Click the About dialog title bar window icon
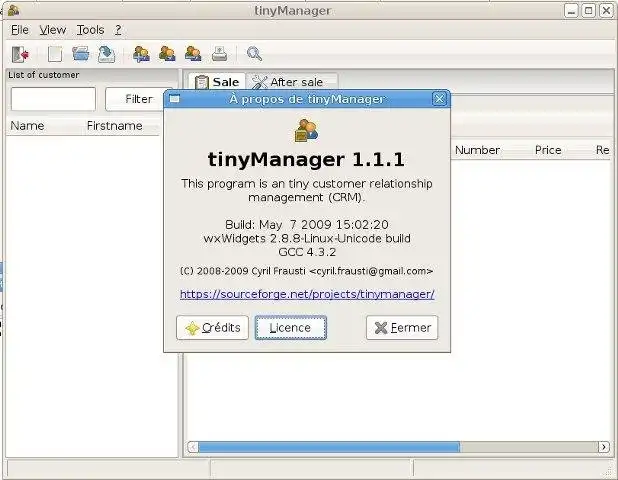This screenshot has height=480, width=618. point(175,99)
